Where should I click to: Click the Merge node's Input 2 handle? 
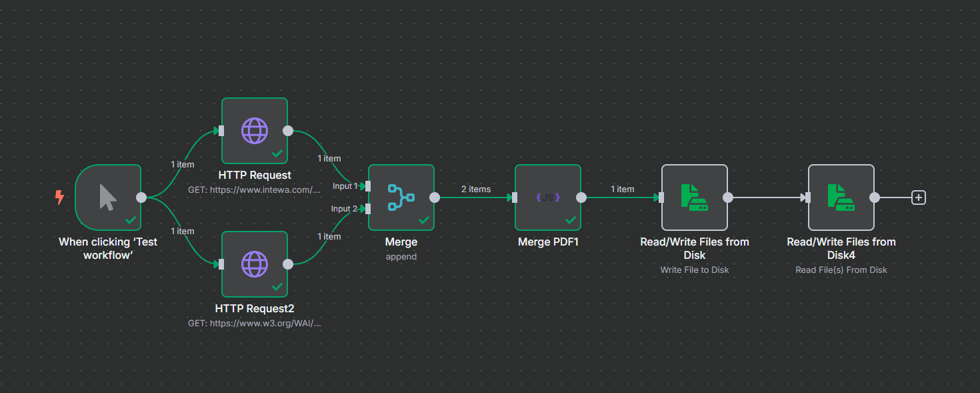(368, 209)
